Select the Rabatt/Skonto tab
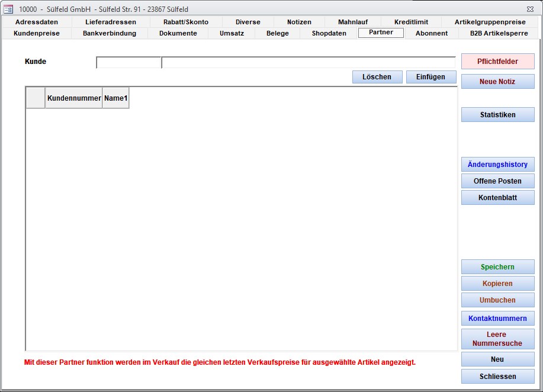543x392 pixels. 186,22
